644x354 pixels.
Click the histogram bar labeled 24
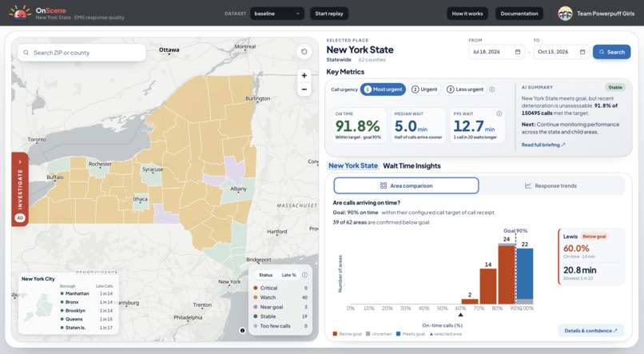(x=507, y=275)
